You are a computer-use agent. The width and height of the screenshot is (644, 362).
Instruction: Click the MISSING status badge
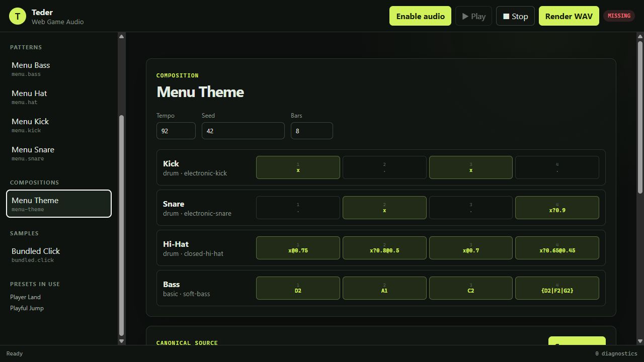pyautogui.click(x=619, y=16)
